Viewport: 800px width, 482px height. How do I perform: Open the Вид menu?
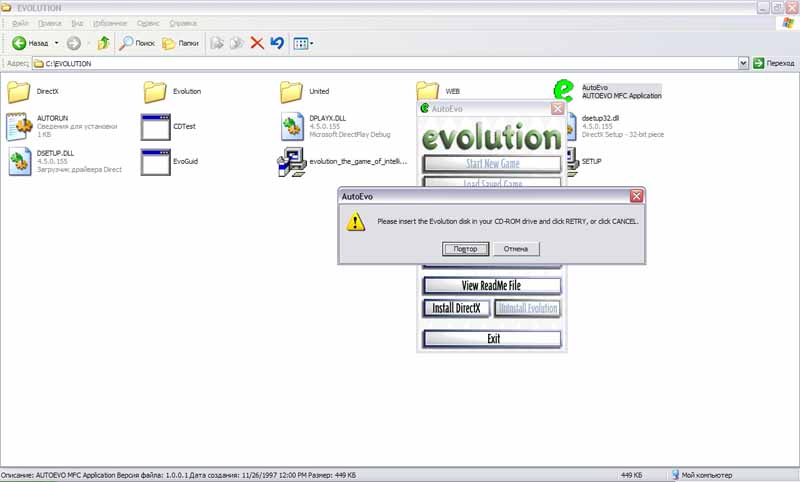click(77, 23)
